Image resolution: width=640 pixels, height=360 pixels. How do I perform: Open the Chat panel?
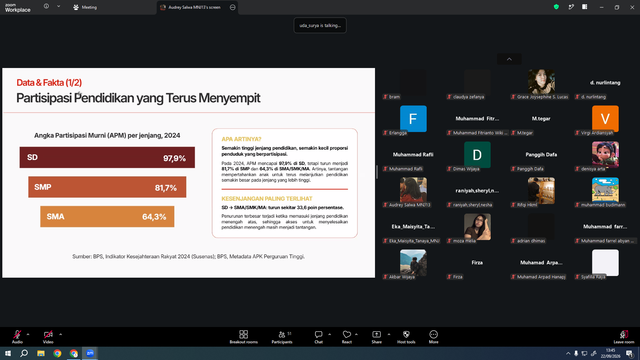(318, 337)
